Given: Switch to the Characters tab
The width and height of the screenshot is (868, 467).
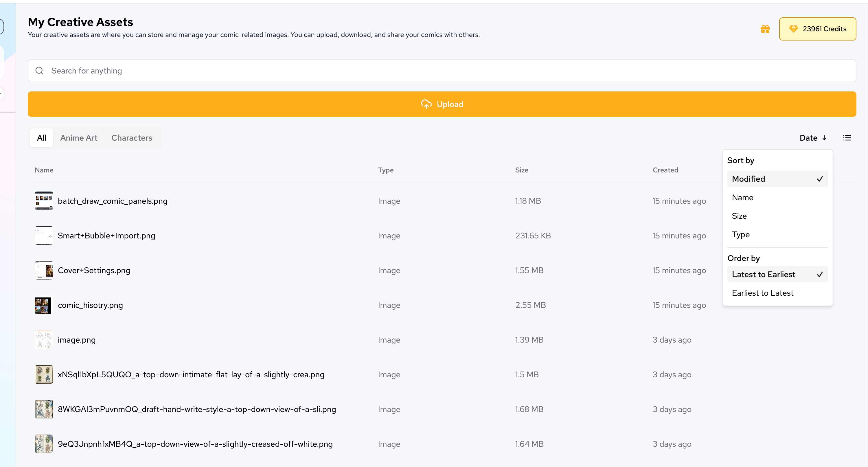Looking at the screenshot, I should point(132,138).
